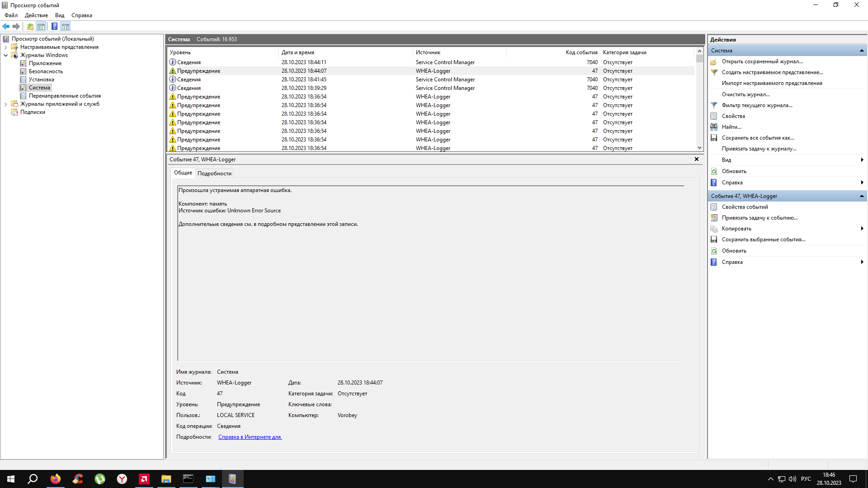The width and height of the screenshot is (868, 488).
Task: Click the Refresh icon under Событие 47 actions
Action: [x=714, y=251]
